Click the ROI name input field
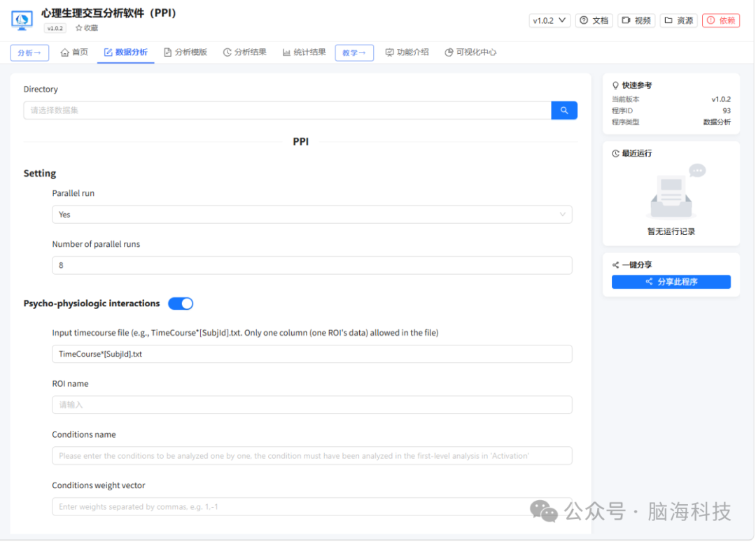 pos(312,405)
